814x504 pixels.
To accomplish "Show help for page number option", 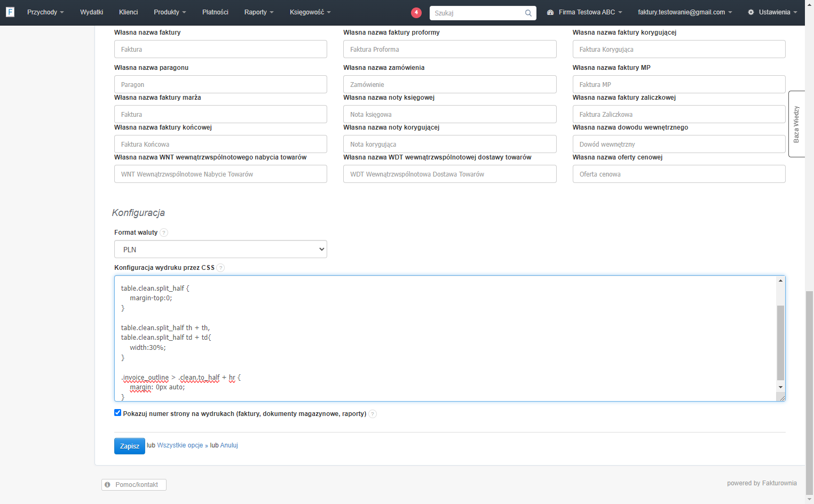I will point(373,414).
